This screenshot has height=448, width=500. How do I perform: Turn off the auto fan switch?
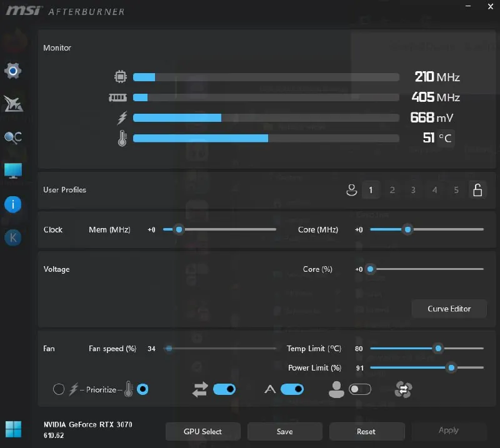click(x=292, y=389)
